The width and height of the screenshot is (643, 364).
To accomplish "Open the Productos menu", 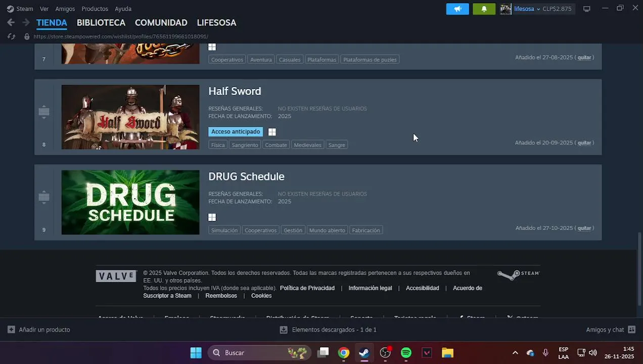I will [95, 9].
